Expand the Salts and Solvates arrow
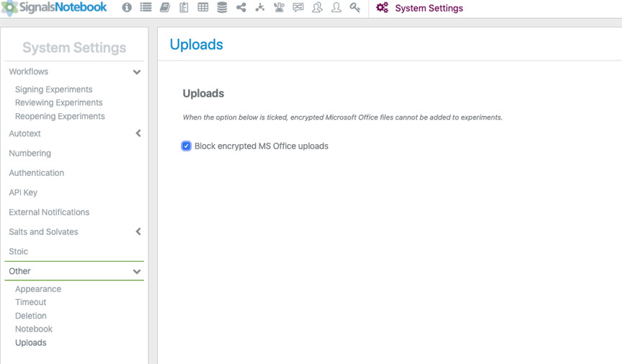The width and height of the screenshot is (622, 364). pyautogui.click(x=138, y=231)
